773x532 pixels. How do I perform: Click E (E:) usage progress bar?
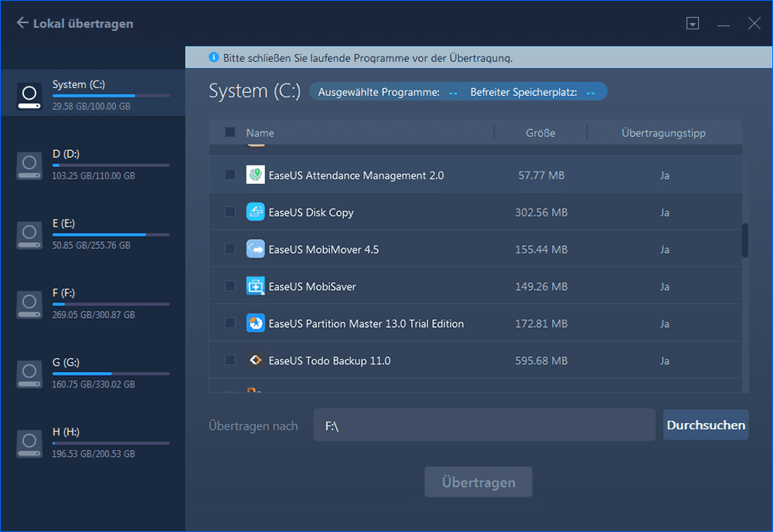click(111, 235)
